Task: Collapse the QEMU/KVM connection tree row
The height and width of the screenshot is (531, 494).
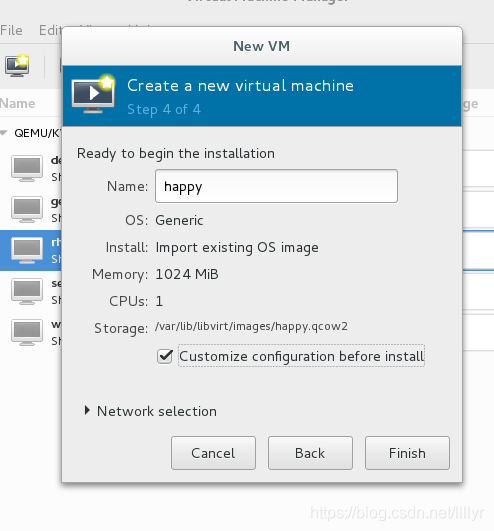Action: click(4, 133)
